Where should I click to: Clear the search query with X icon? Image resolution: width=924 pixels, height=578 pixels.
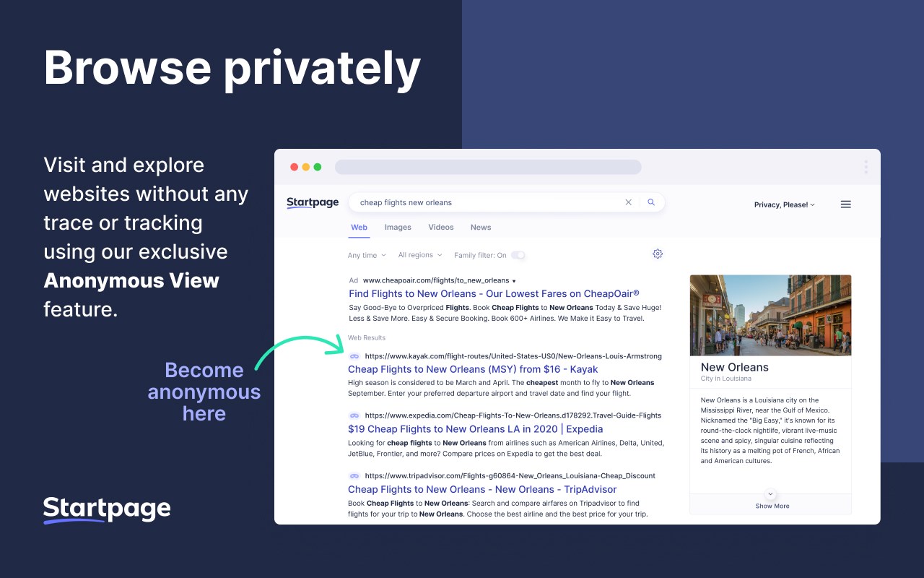click(628, 202)
